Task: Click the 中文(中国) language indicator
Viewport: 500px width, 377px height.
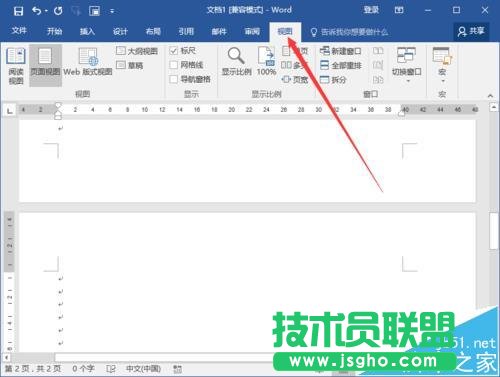Action: click(x=143, y=368)
